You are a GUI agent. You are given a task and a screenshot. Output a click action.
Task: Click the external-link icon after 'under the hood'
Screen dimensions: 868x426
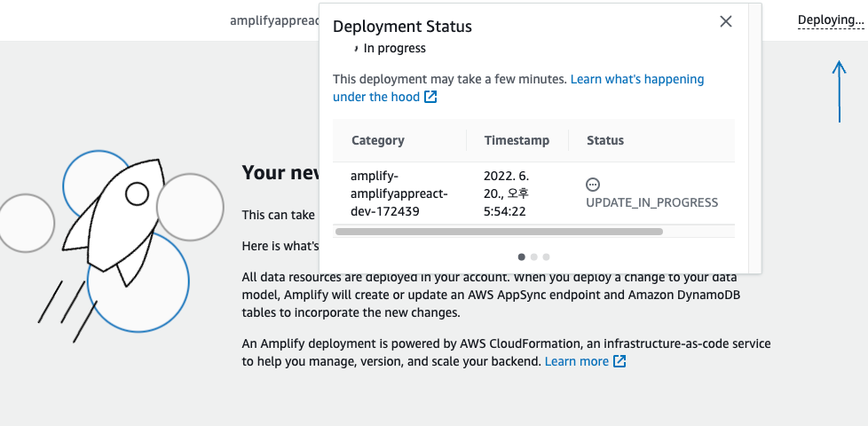point(430,98)
